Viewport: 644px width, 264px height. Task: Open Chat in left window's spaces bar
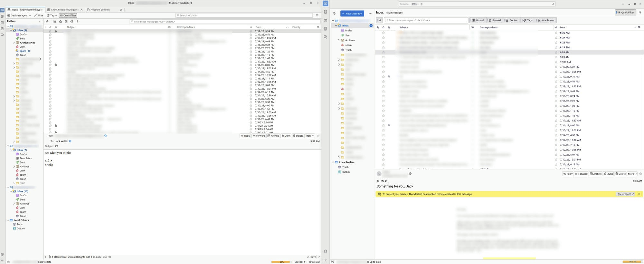click(2, 34)
